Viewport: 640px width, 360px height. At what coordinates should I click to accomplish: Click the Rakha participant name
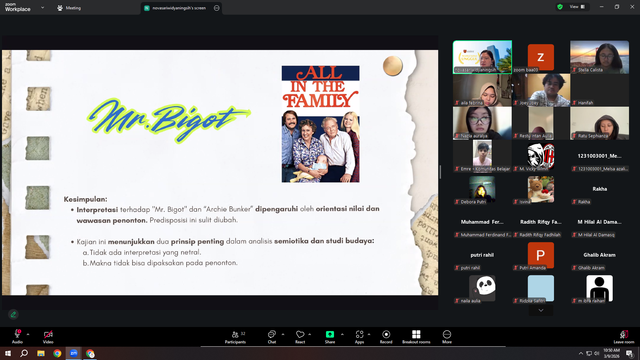coord(600,189)
